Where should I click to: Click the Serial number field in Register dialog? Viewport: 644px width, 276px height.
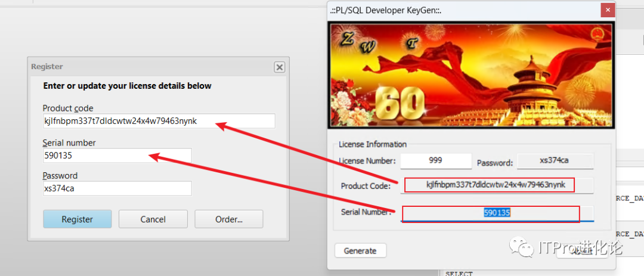click(117, 156)
